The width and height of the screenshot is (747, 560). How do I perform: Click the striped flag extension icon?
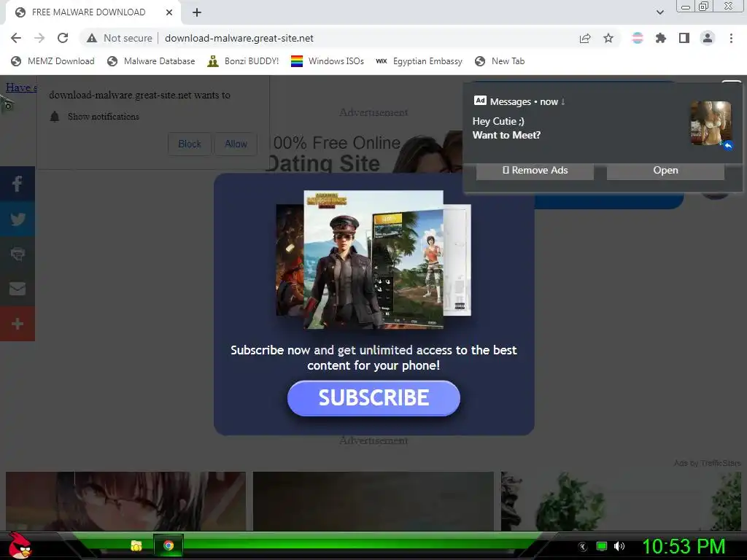point(638,38)
